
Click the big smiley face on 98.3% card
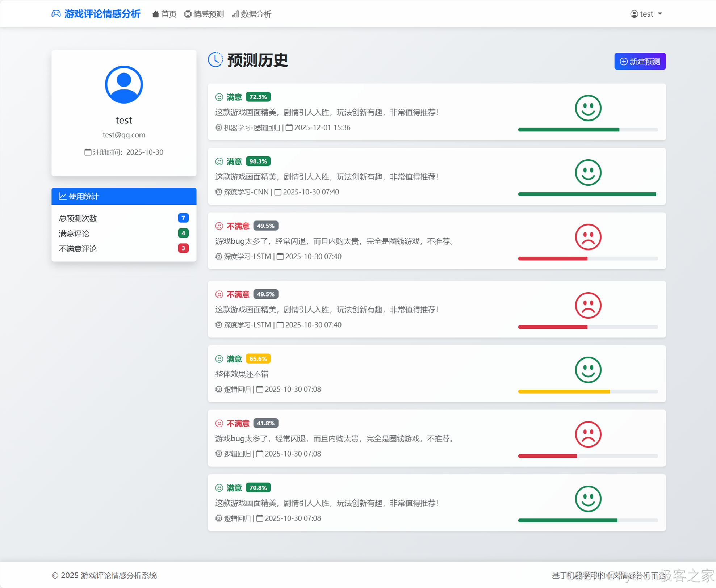pos(588,172)
